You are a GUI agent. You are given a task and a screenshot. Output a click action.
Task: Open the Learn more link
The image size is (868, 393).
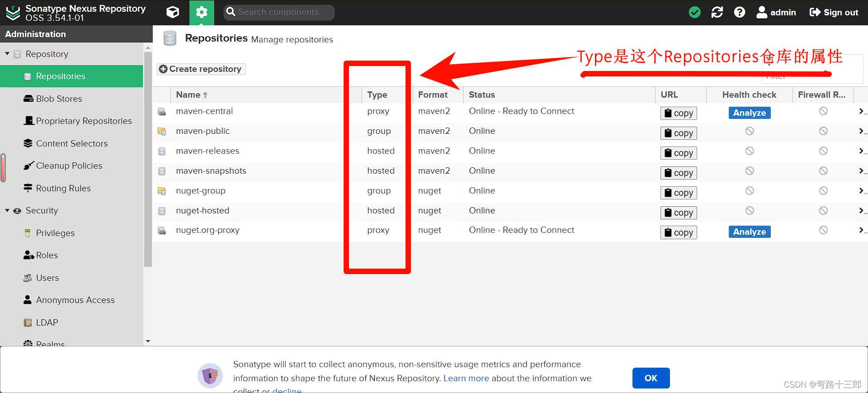tap(466, 378)
